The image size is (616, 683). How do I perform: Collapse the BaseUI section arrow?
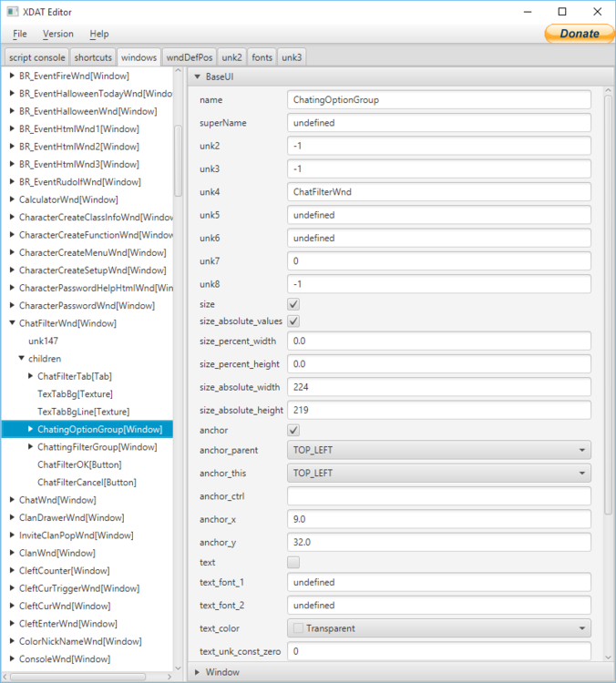tap(198, 77)
